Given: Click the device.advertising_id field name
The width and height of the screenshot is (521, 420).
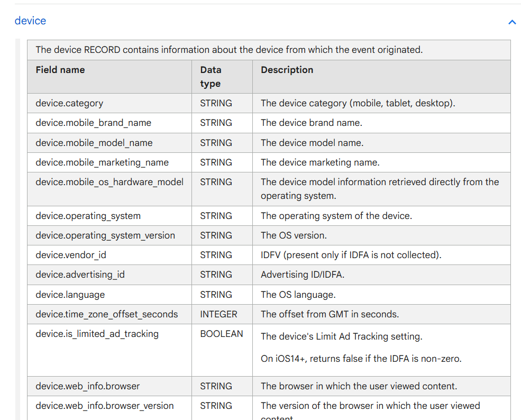Looking at the screenshot, I should tap(80, 275).
